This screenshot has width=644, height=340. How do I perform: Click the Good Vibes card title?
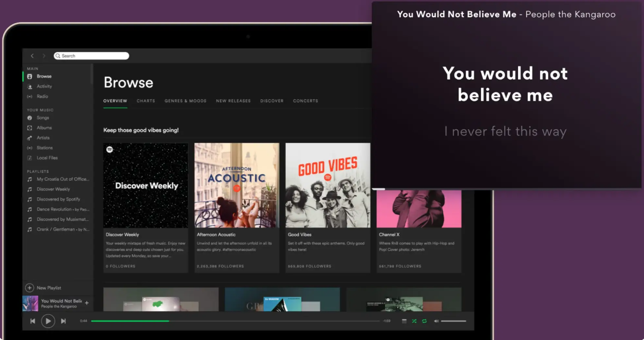pyautogui.click(x=300, y=235)
